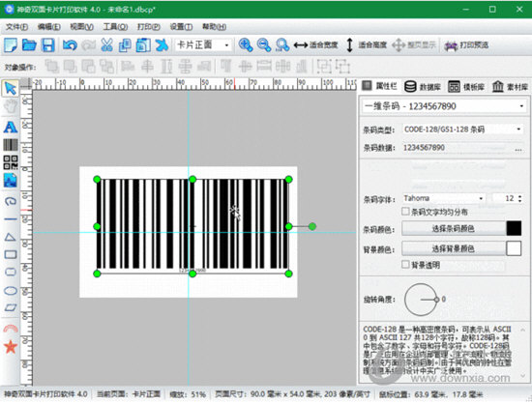Screen dimensions: 532x404
Task: Fit the view to height with 适合高度
Action: [366, 44]
